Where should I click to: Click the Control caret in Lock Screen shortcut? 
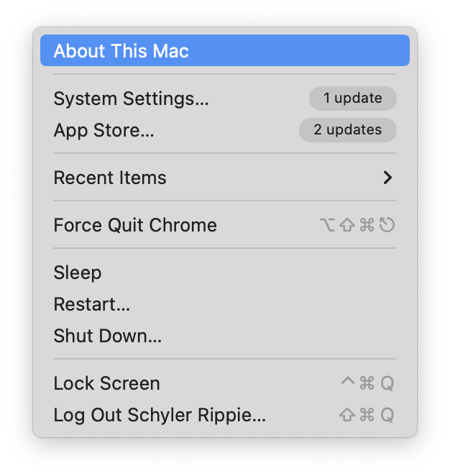tap(348, 383)
